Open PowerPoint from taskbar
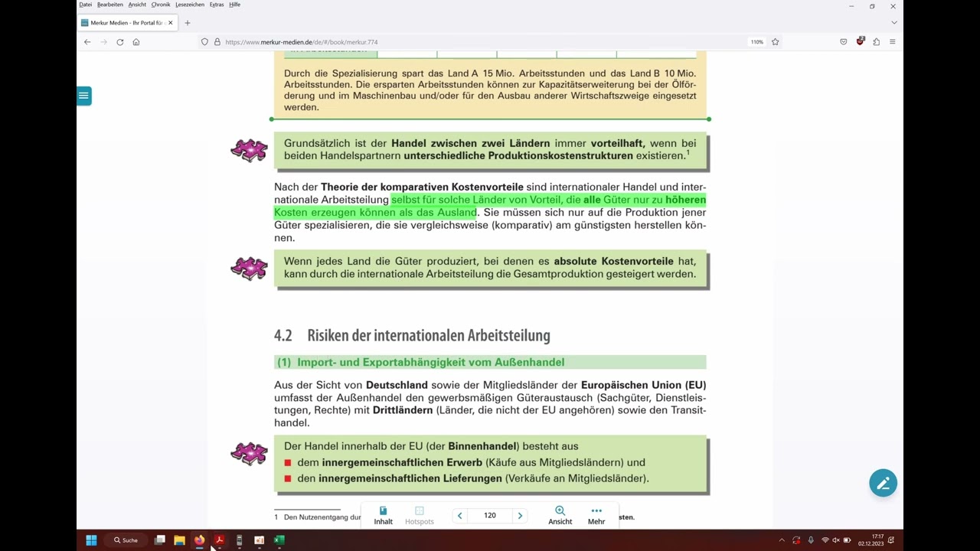Screen dimensions: 980x551 click(259, 540)
